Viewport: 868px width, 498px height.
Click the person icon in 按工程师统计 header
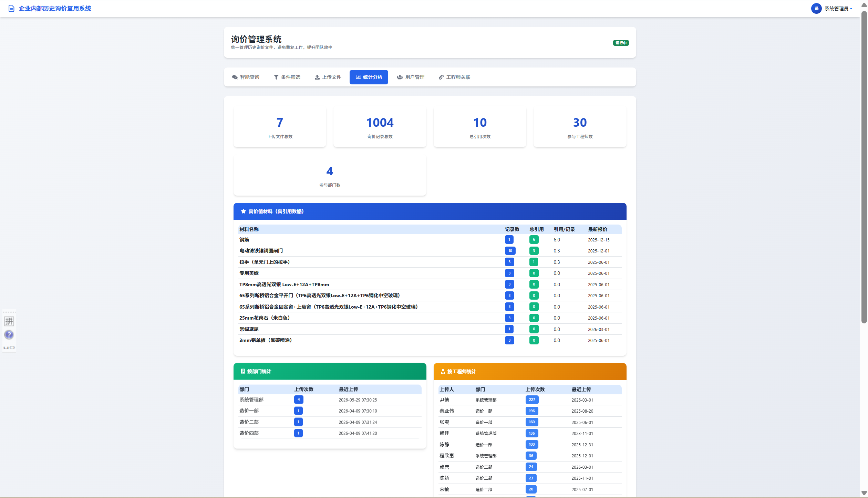click(443, 371)
